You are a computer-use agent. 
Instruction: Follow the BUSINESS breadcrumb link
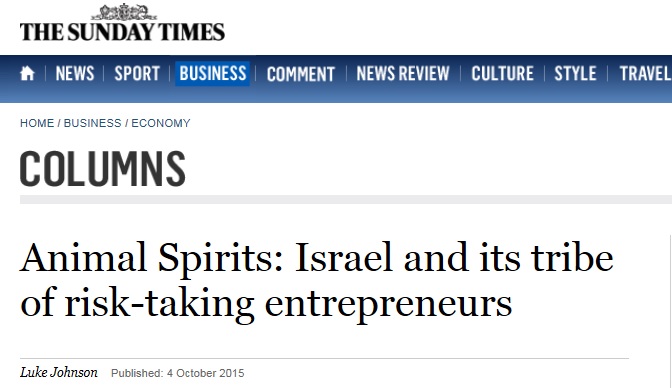[x=93, y=123]
